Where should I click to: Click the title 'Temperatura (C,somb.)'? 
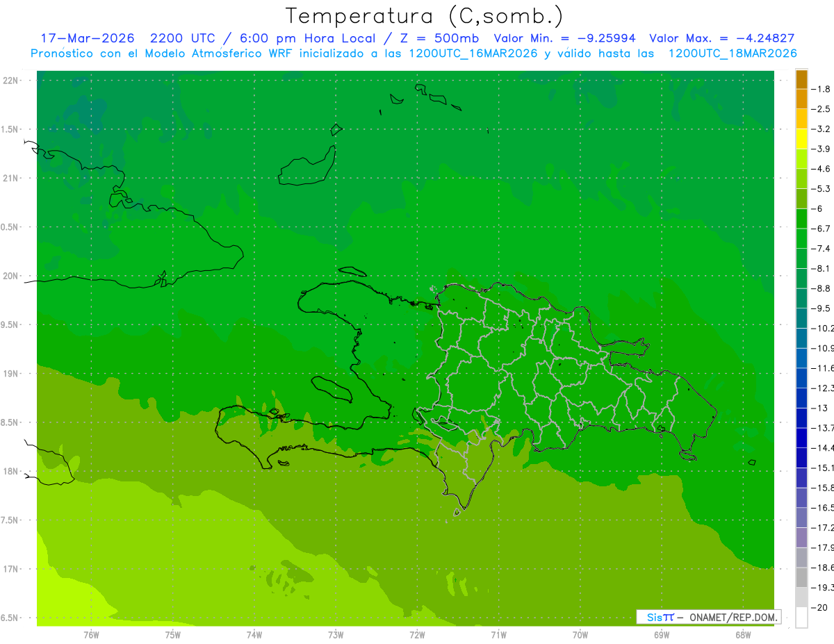click(x=424, y=17)
